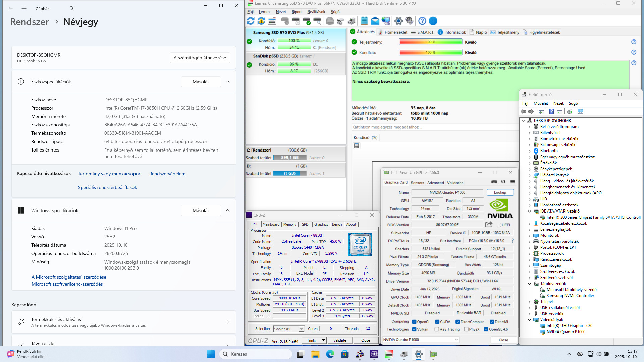Viewport: 644px width, 362px height.
Task: Click the BIOS export share arrow icon
Action: (x=489, y=225)
